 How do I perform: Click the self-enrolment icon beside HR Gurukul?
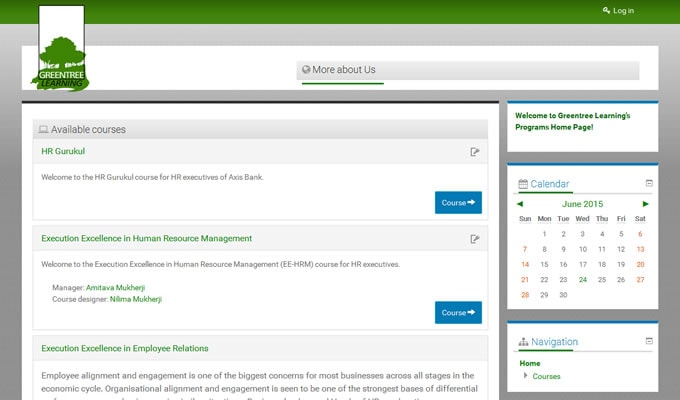coord(475,152)
